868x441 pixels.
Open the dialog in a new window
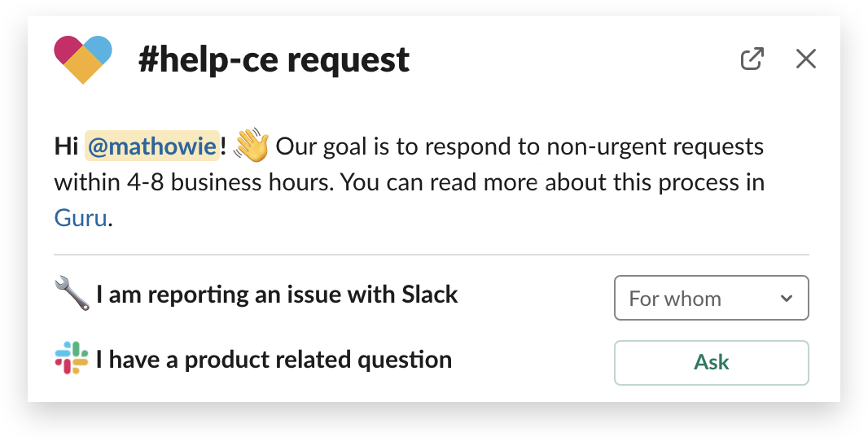(x=752, y=59)
